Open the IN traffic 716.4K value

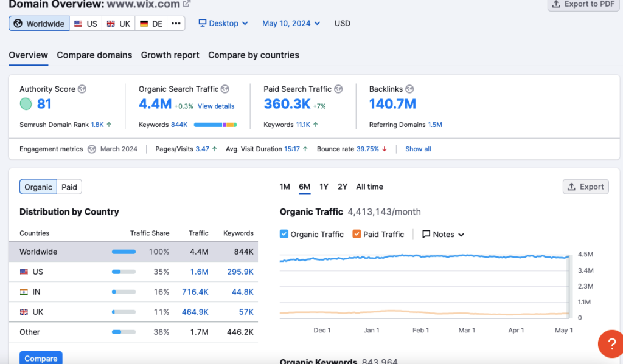195,292
